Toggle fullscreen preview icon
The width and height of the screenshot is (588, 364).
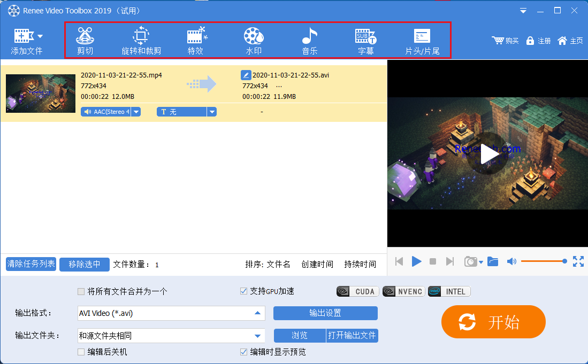(578, 261)
